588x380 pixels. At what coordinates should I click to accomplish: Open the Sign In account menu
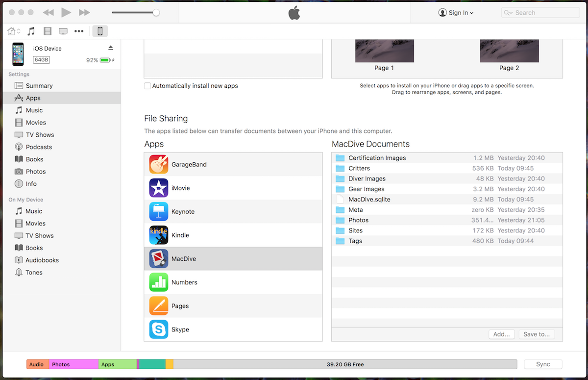456,13
